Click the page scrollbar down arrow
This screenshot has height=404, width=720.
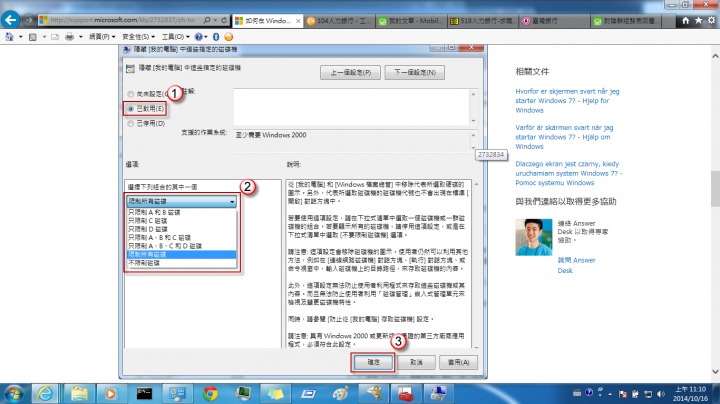[x=715, y=371]
